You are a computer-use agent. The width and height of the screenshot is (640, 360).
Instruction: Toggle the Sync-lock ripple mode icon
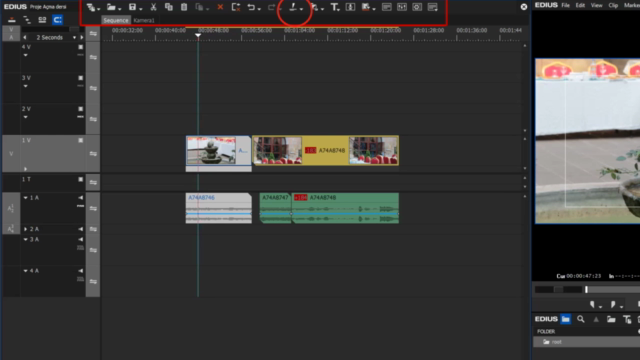coord(27,20)
